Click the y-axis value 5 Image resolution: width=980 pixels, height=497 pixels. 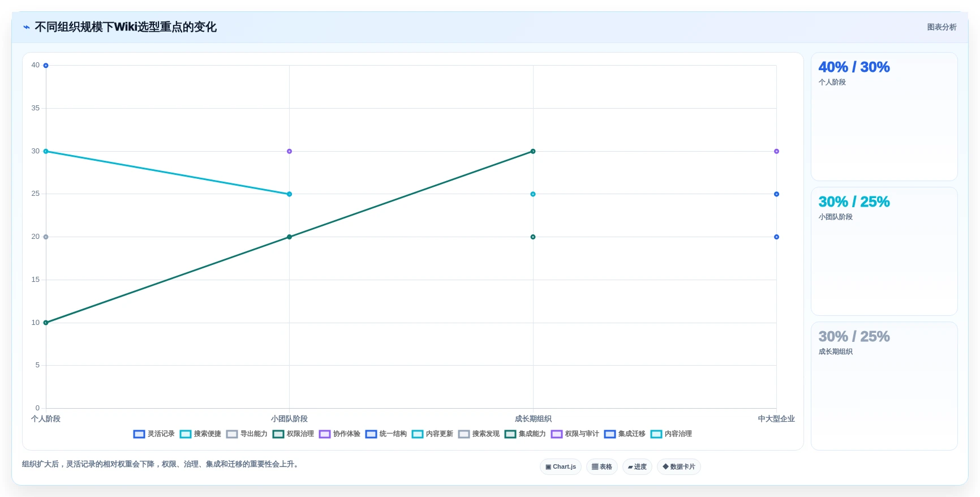(37, 365)
